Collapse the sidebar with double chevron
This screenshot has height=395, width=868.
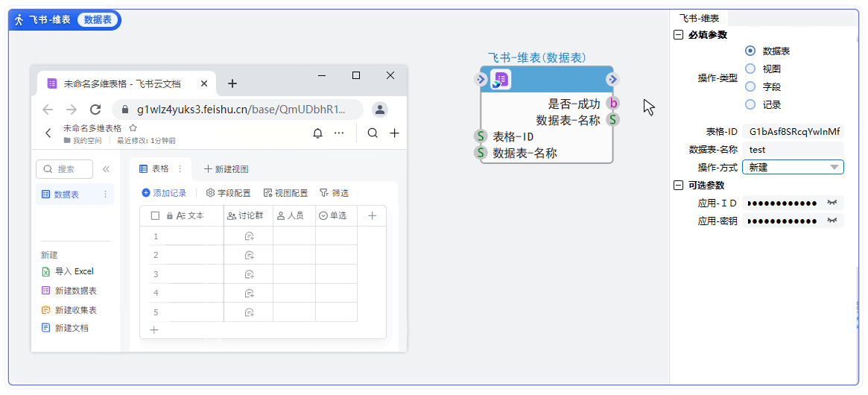pos(106,169)
